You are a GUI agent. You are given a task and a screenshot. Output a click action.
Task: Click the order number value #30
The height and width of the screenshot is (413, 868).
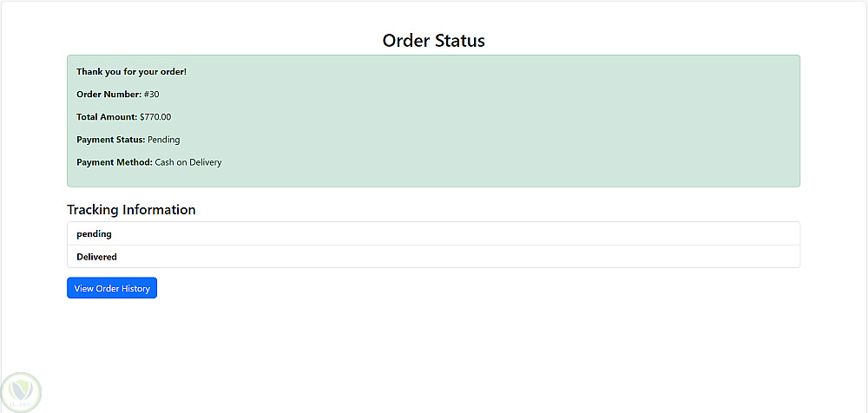point(152,94)
